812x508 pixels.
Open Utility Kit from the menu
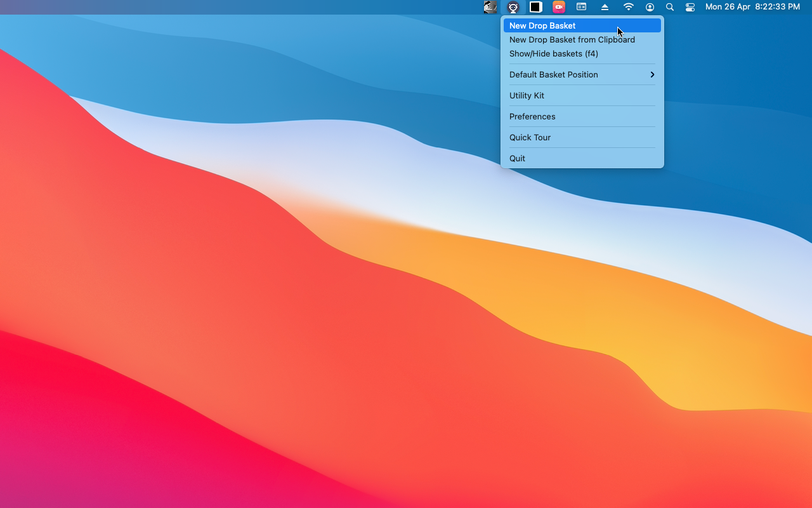click(527, 95)
